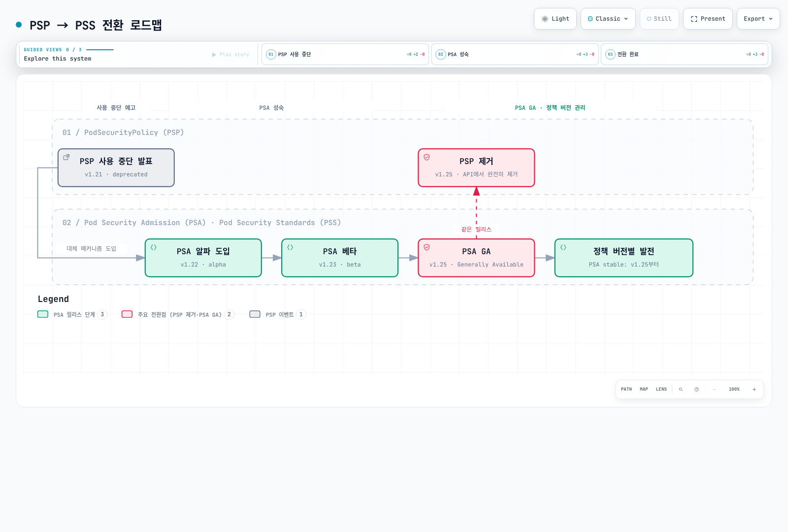This screenshot has height=532, width=788.
Task: Click the 같은 릴리스 edge label
Action: [x=476, y=230]
